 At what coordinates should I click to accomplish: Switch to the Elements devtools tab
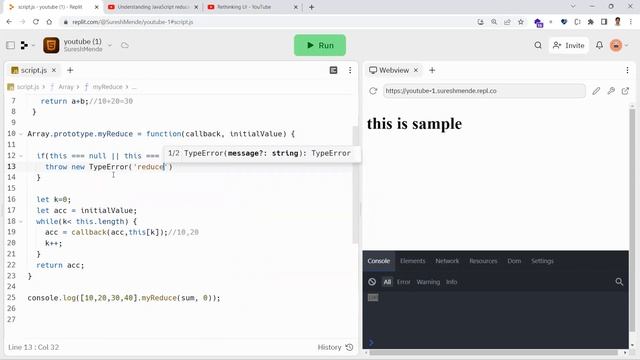point(413,261)
